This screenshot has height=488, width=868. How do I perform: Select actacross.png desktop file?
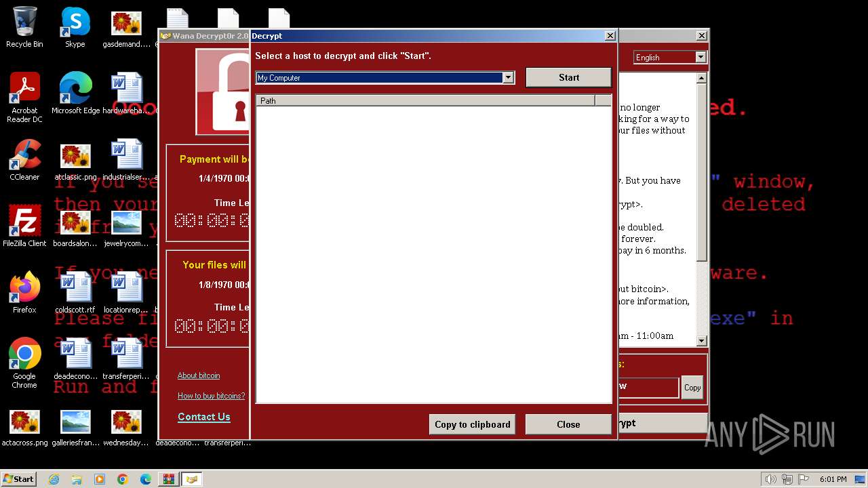(x=24, y=428)
